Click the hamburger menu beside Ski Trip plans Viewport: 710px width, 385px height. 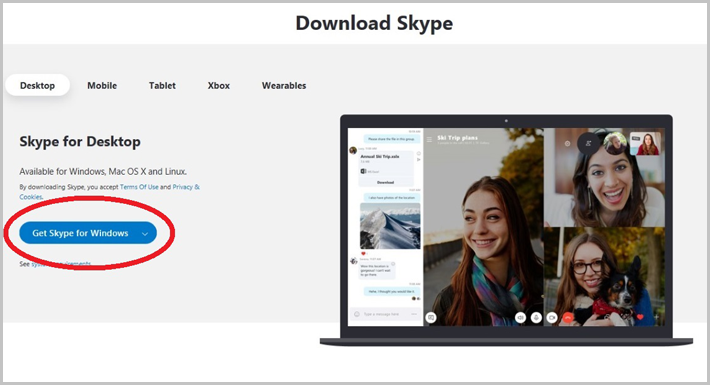click(x=429, y=140)
